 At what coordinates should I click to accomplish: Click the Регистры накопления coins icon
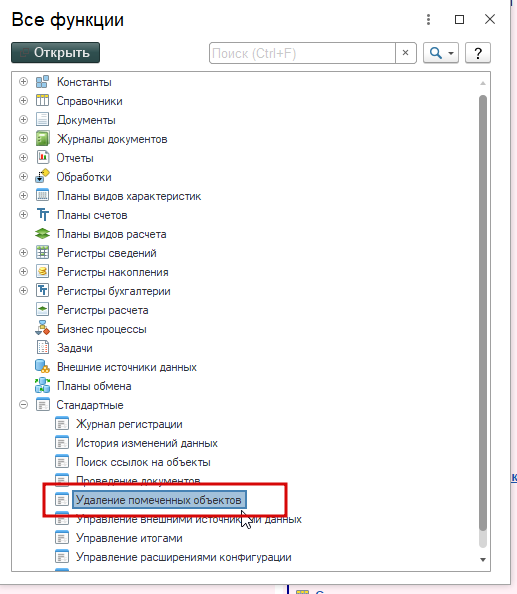42,272
